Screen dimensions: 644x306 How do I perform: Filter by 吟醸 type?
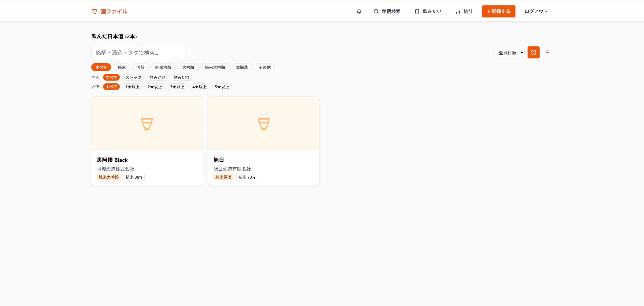[141, 67]
